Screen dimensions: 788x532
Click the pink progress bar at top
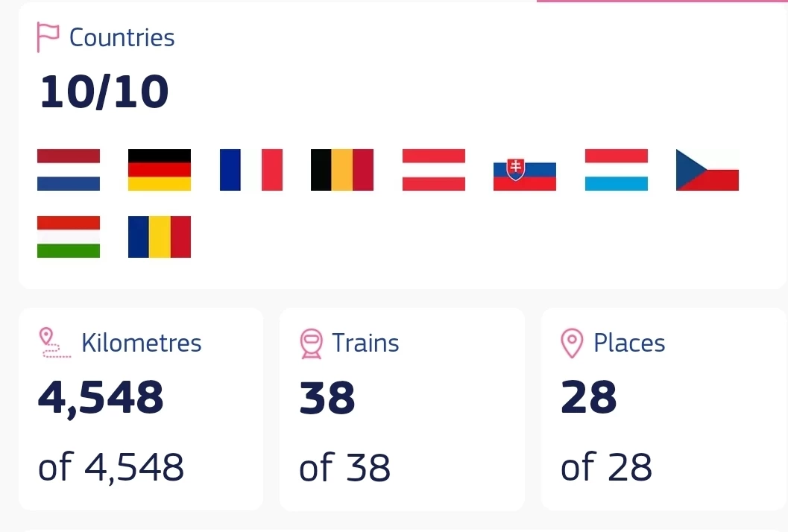tap(662, 1)
